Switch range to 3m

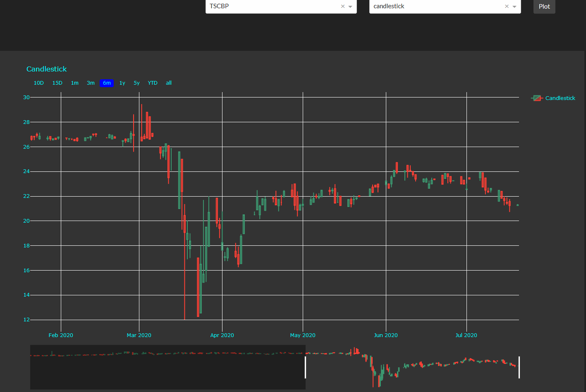pos(91,83)
